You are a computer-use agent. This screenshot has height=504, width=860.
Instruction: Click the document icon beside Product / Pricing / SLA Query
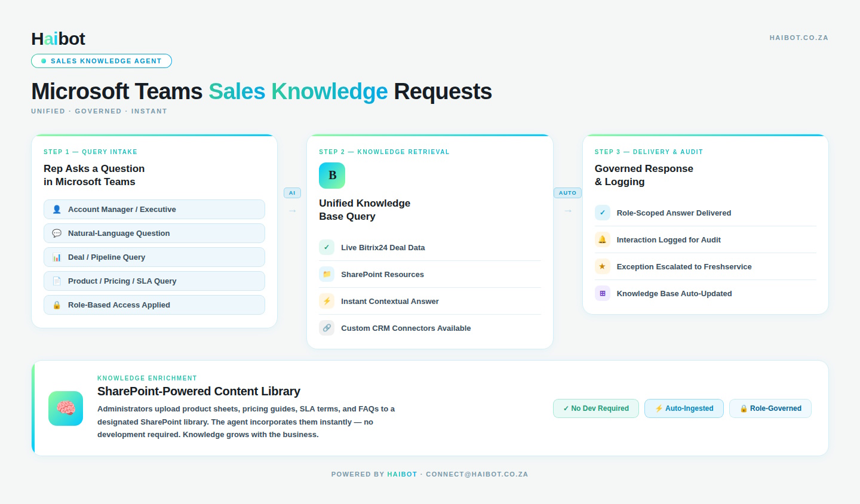(x=57, y=281)
